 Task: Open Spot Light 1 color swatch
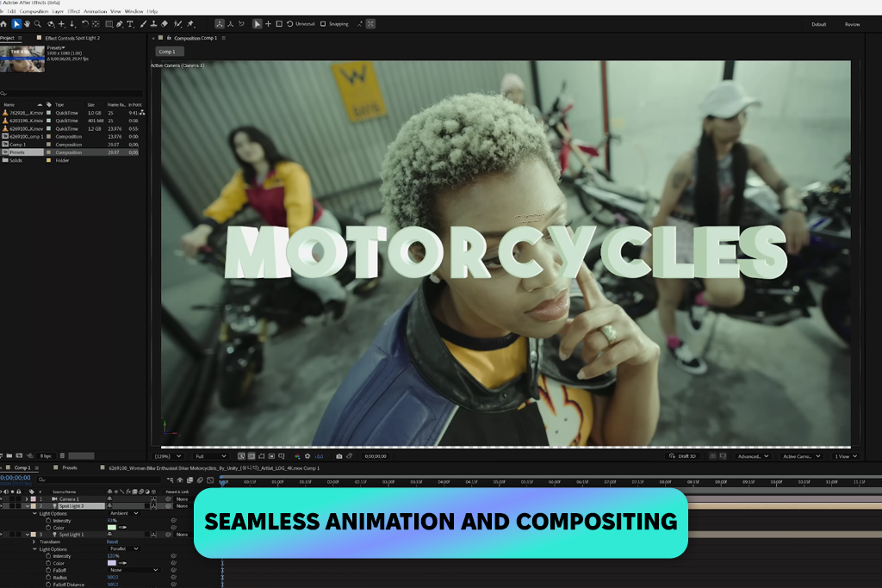[x=112, y=563]
